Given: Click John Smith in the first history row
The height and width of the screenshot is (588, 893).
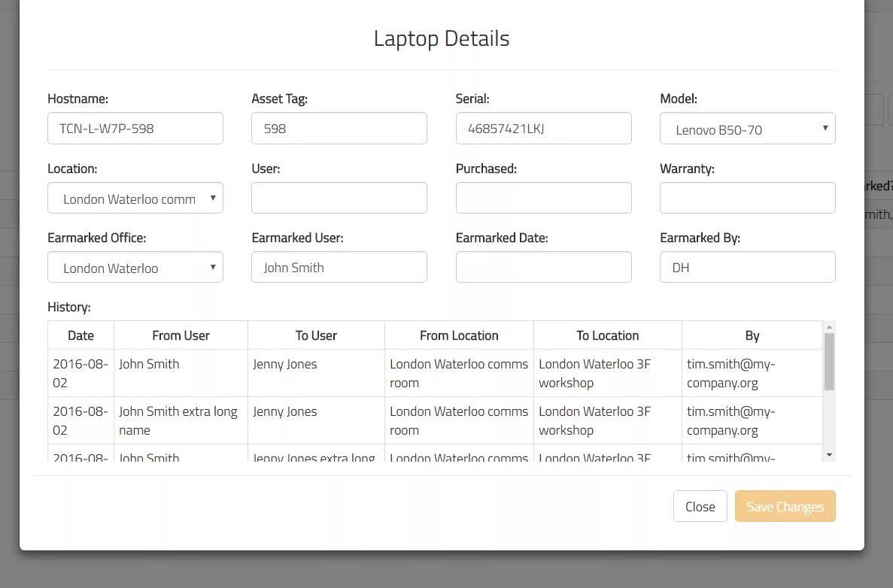Looking at the screenshot, I should click(x=181, y=373).
